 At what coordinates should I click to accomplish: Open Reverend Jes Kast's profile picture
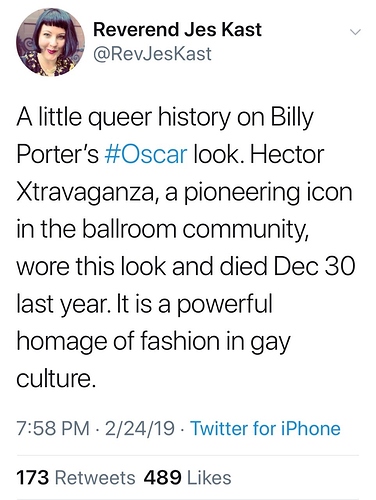(50, 42)
